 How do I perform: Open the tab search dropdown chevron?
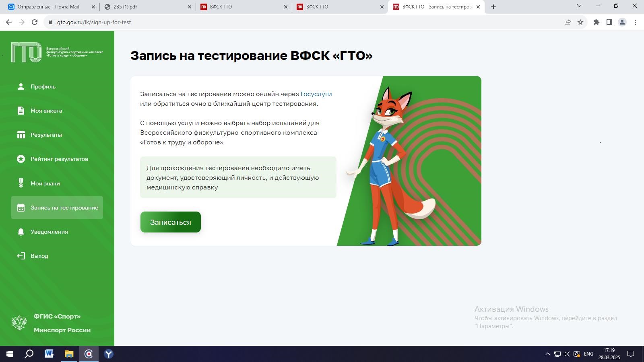pyautogui.click(x=579, y=6)
